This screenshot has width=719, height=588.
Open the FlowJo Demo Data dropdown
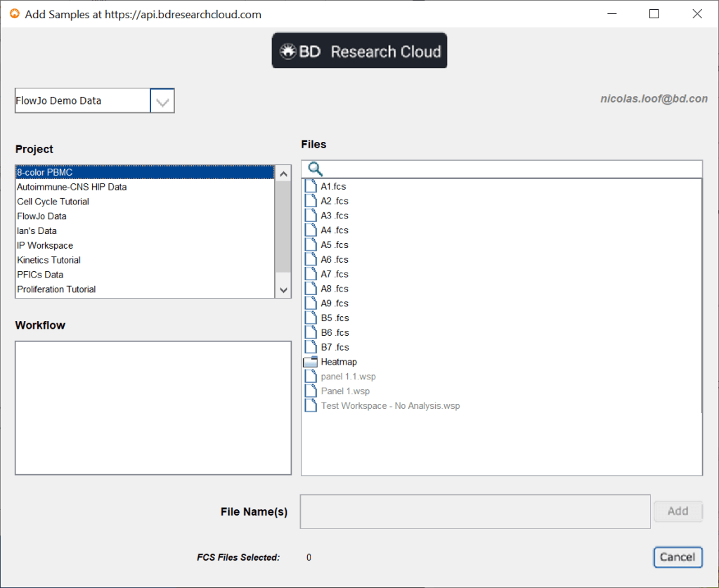(162, 100)
